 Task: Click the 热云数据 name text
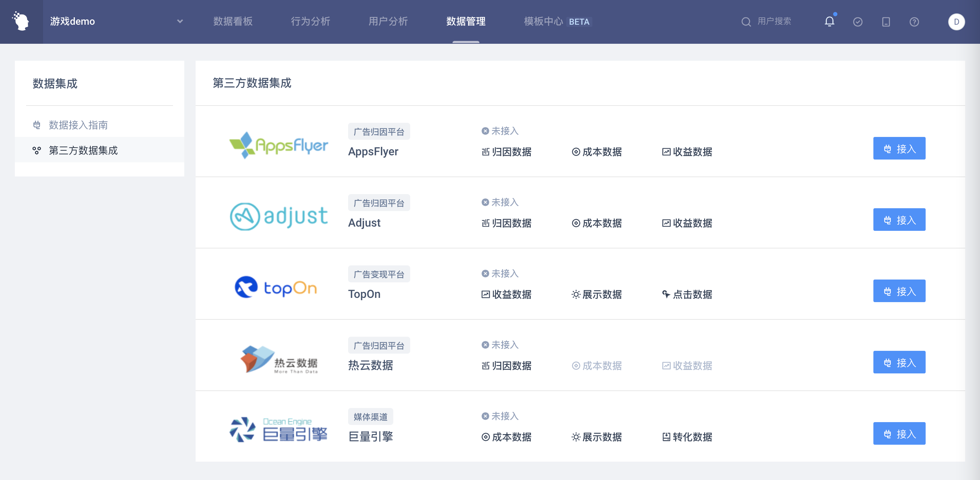371,366
